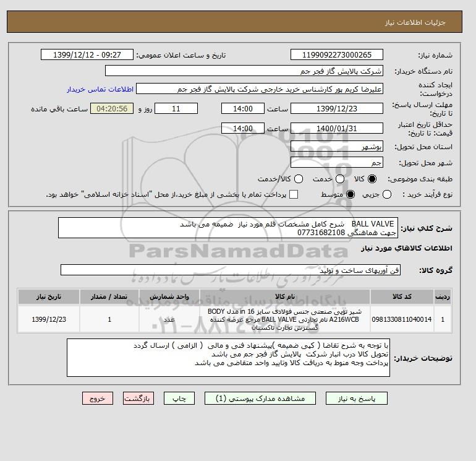Viewport: 476px width, 461px height.
Task: Click the خروج exit button
Action: pyautogui.click(x=98, y=398)
